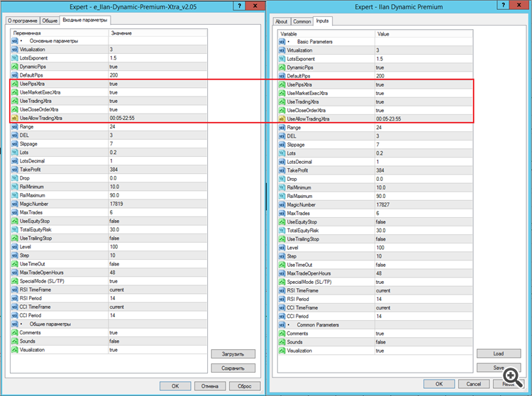Click UseEquityStop icon in left Xtra window

tap(15, 221)
